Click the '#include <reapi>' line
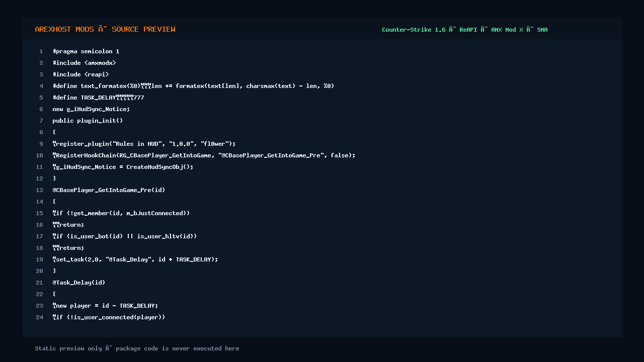The width and height of the screenshot is (644, 362). click(80, 74)
